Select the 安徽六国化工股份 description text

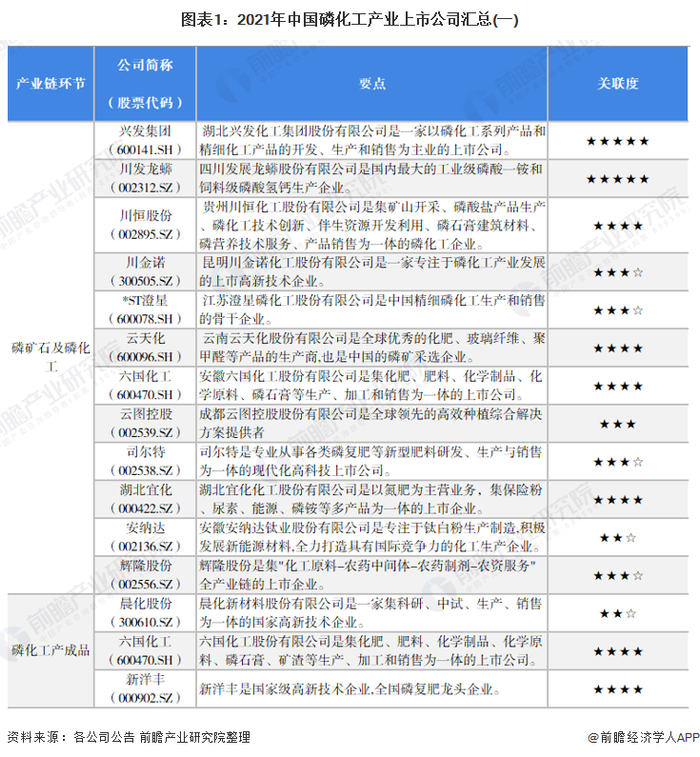click(x=372, y=386)
